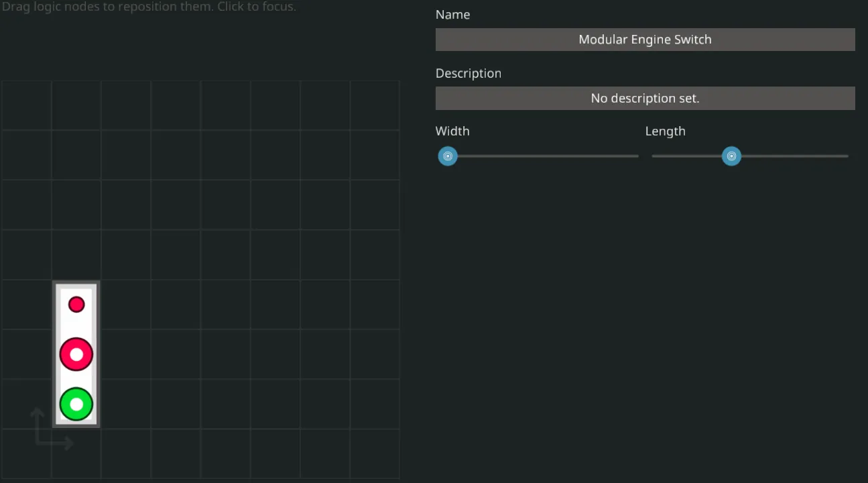Focus the small red logic node
Viewport: 868px width, 483px height.
tap(76, 305)
